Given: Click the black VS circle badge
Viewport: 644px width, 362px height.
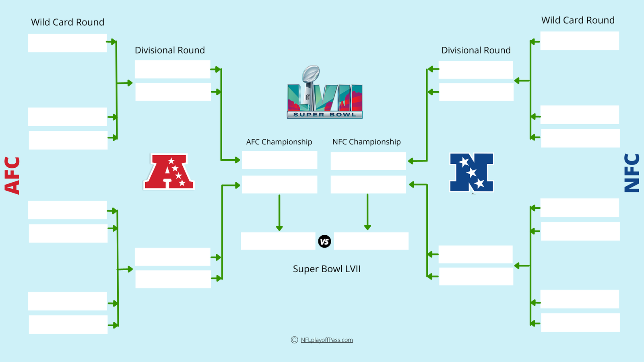Looking at the screenshot, I should click(324, 241).
